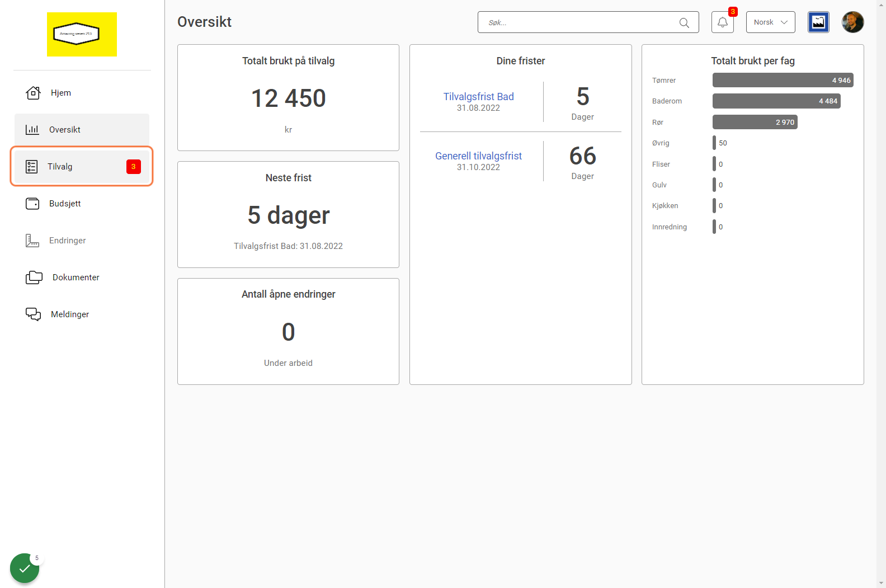Viewport: 886px width, 588px height.
Task: Click the Innredning category label
Action: (x=670, y=227)
